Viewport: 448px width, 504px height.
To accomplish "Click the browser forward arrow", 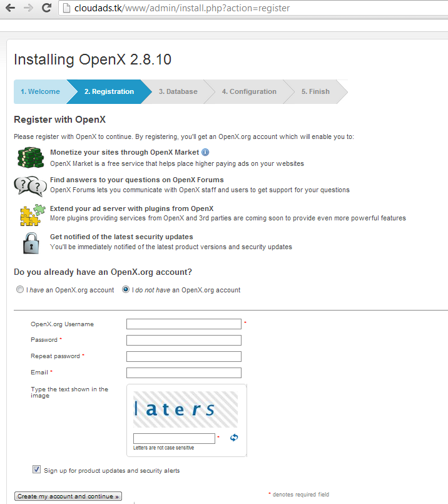I will tap(29, 8).
